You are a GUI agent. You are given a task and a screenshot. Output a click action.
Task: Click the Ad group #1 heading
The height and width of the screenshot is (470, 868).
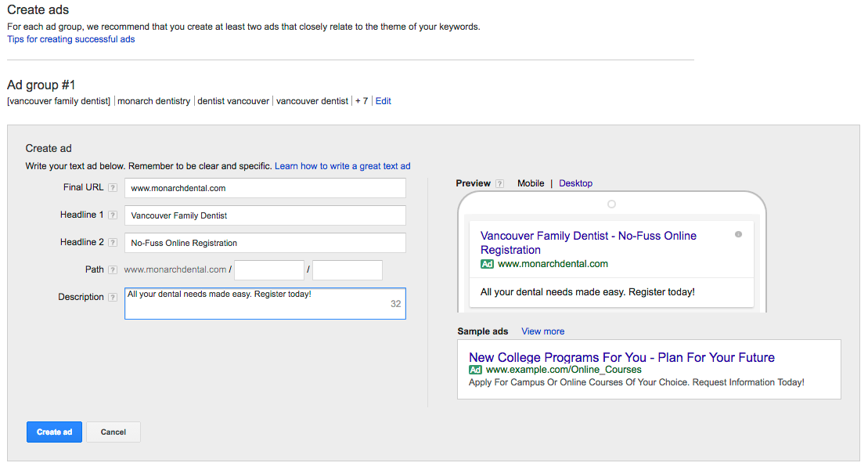tap(41, 85)
